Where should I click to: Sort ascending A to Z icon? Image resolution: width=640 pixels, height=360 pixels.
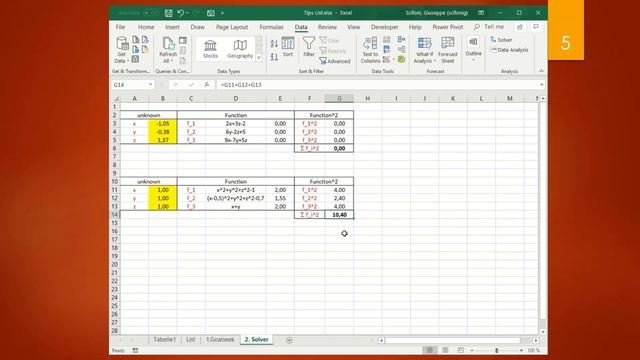click(x=274, y=43)
